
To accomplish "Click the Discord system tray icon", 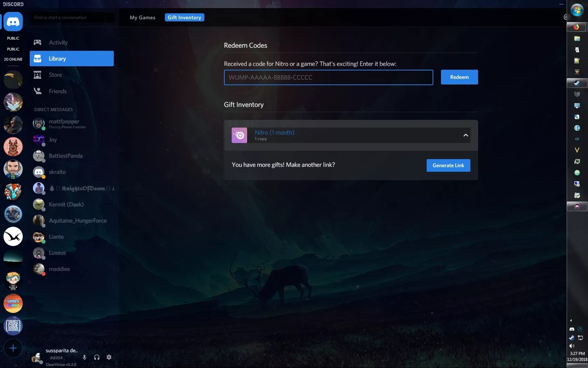I will point(572,329).
